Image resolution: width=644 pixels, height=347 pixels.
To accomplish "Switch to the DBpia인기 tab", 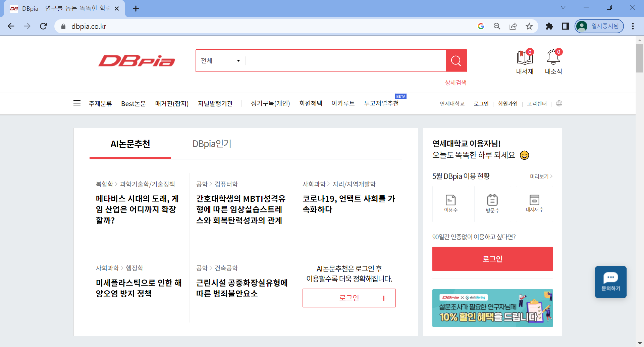I will [x=212, y=144].
